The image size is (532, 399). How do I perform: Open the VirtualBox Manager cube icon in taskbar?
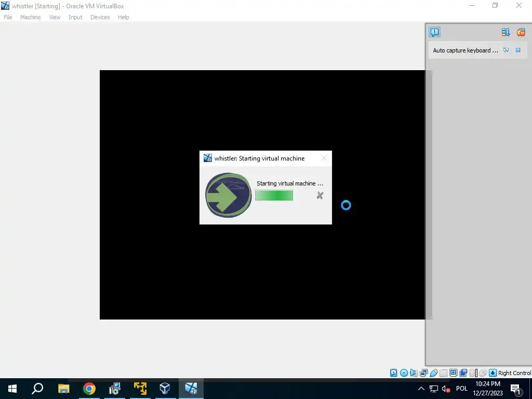165,389
